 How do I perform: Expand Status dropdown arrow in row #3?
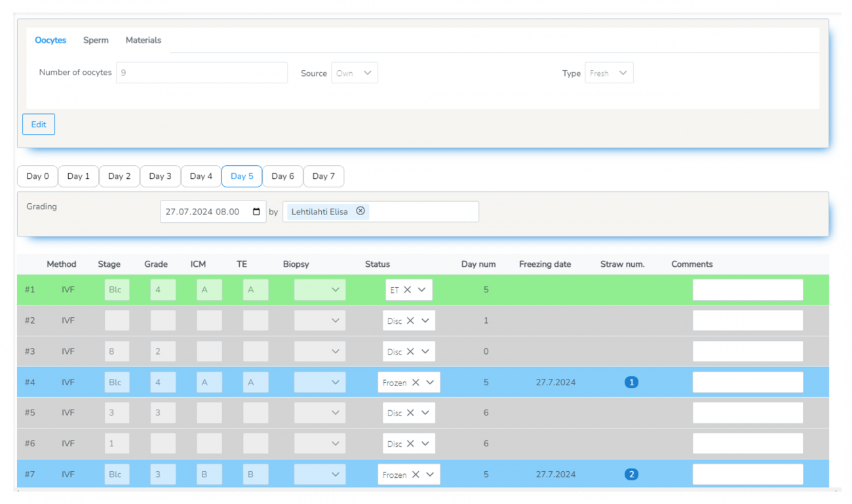coord(425,351)
